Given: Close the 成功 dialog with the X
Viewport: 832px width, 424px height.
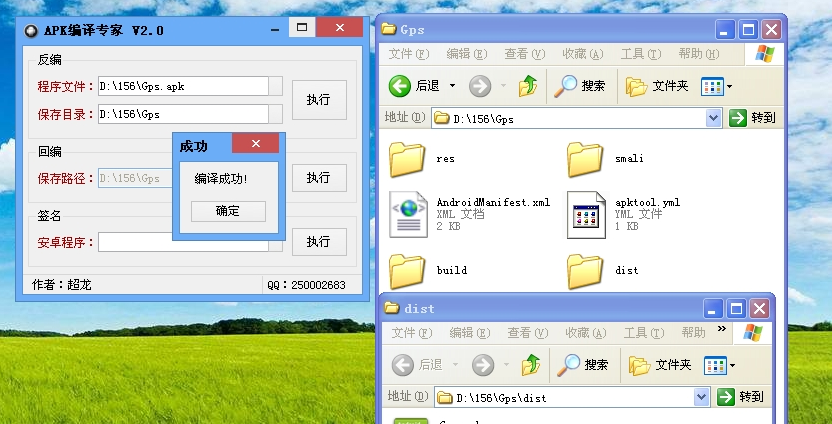Looking at the screenshot, I should (x=262, y=145).
